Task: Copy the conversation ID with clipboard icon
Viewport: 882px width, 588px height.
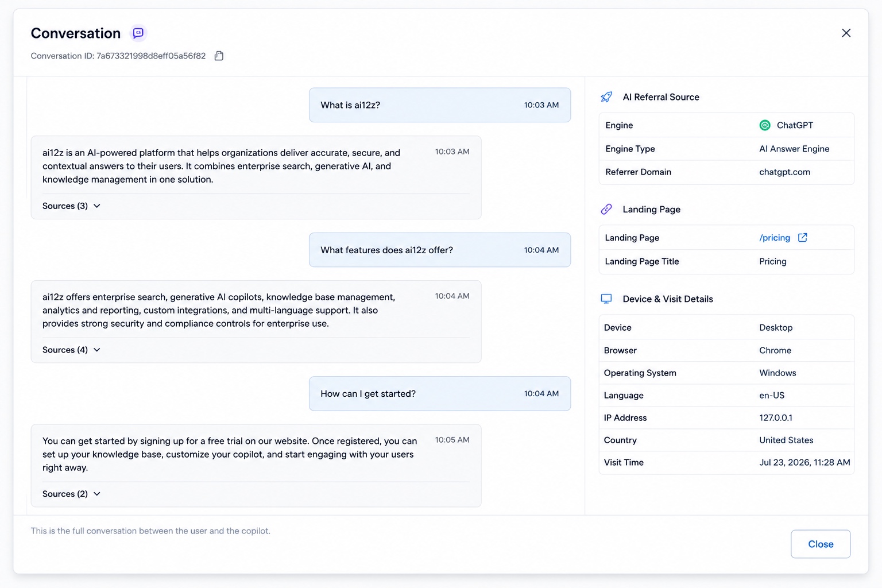Action: click(x=219, y=56)
